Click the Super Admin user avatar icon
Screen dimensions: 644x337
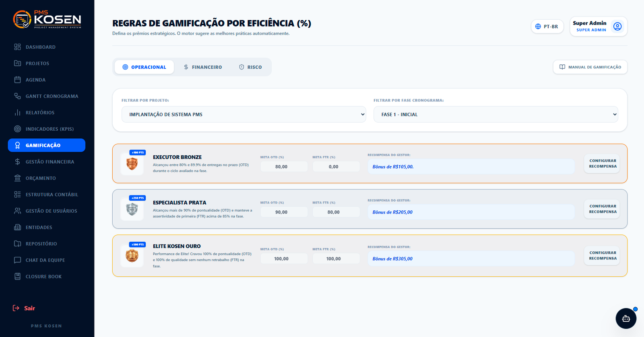coord(617,27)
